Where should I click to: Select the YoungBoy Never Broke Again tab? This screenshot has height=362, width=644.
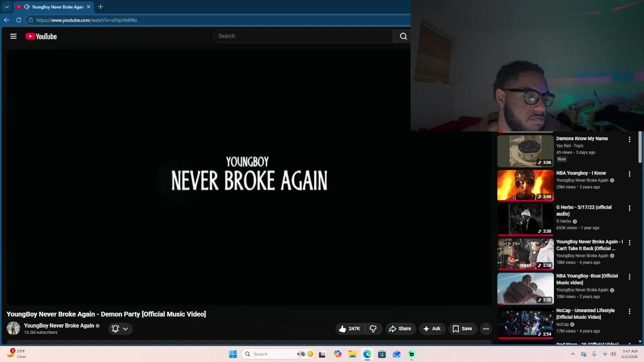[54, 7]
